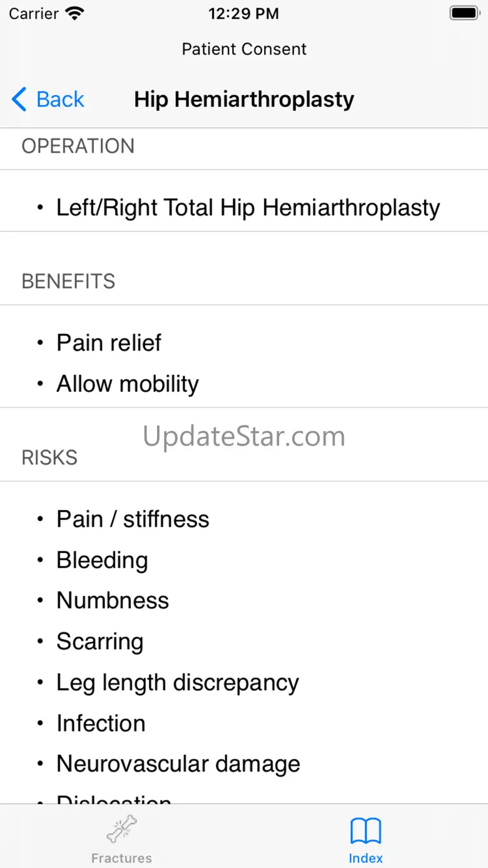Tap the Allow mobility benefit item

(128, 384)
